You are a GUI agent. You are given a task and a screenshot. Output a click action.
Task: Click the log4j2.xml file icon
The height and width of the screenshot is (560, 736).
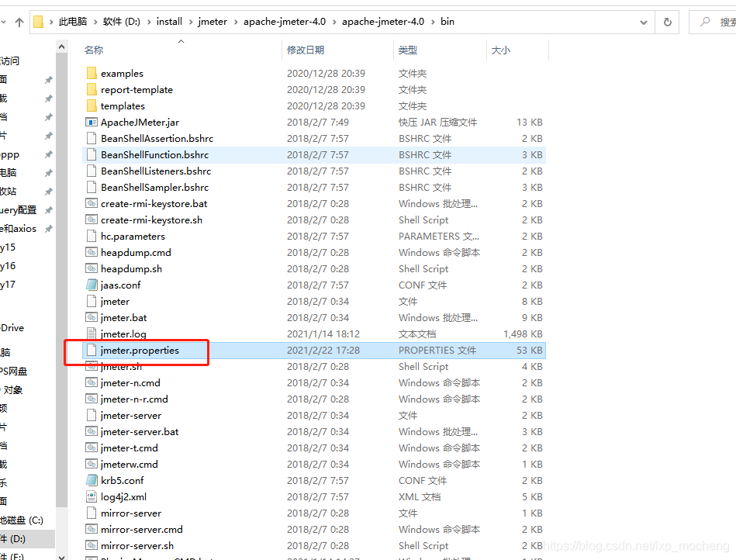[92, 496]
